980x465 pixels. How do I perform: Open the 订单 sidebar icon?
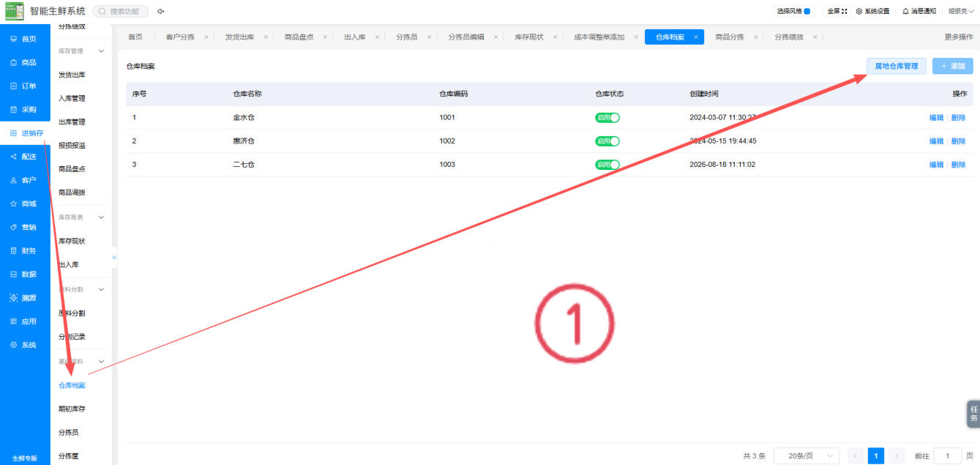pos(13,86)
